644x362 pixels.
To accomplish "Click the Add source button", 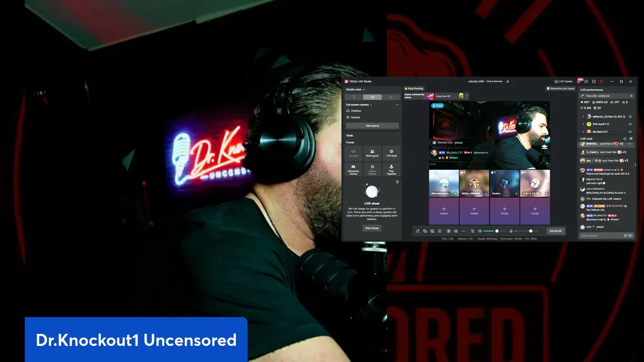I will point(372,126).
